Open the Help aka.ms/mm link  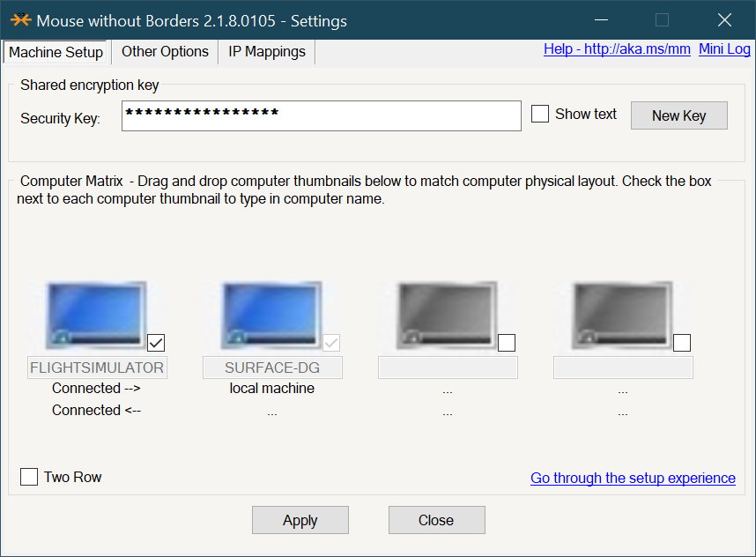pyautogui.click(x=617, y=49)
